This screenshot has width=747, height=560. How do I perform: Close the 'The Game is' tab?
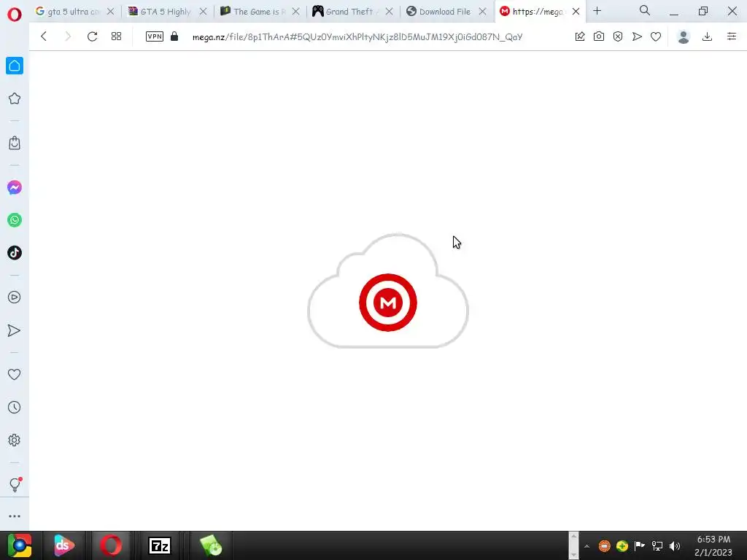click(x=296, y=12)
